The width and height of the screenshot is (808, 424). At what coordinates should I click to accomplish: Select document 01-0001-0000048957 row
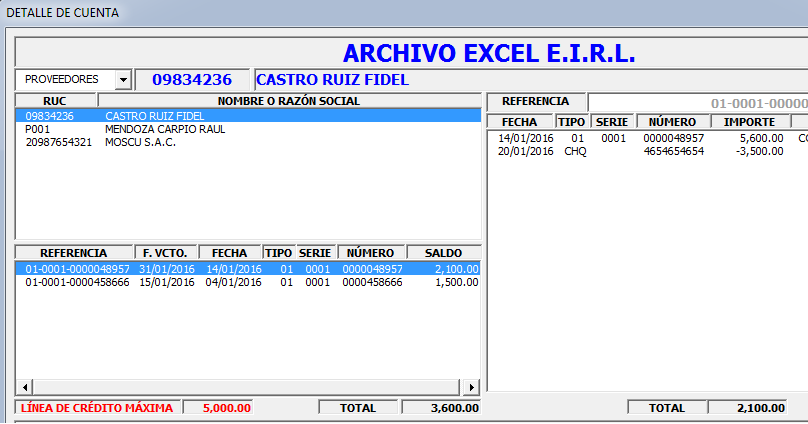pyautogui.click(x=248, y=269)
